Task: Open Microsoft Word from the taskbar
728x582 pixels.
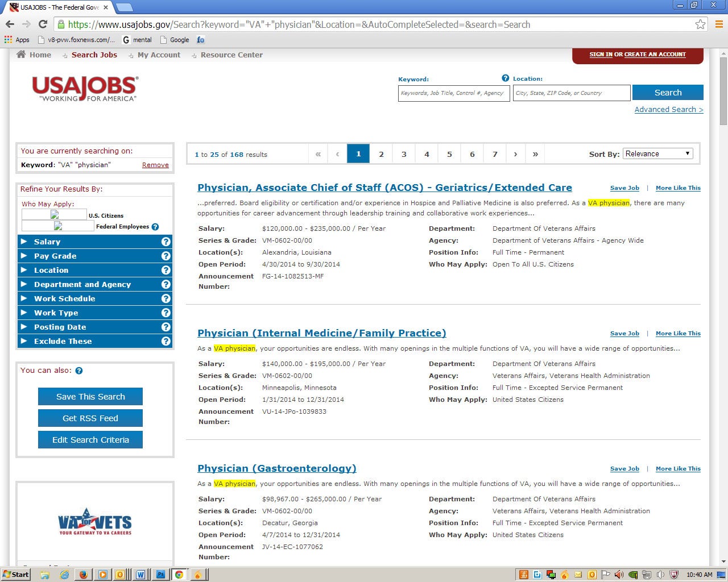Action: click(x=140, y=575)
